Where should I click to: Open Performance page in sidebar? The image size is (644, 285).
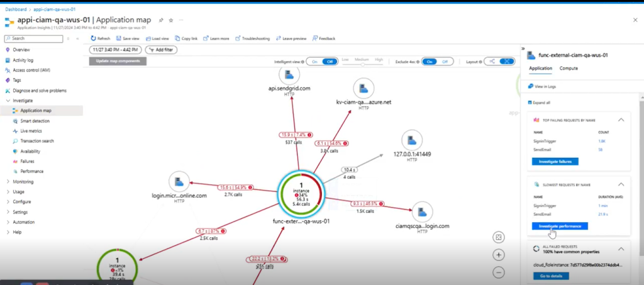31,171
